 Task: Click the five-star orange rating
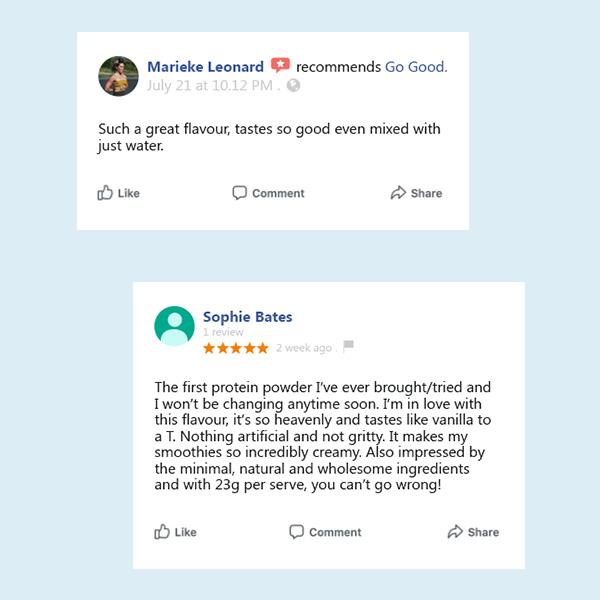[235, 348]
